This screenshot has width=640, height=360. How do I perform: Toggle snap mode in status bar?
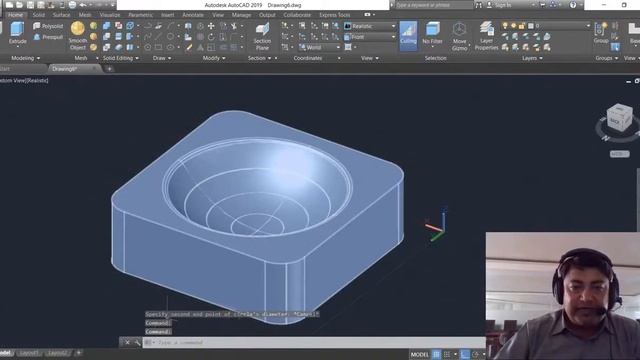pyautogui.click(x=447, y=354)
